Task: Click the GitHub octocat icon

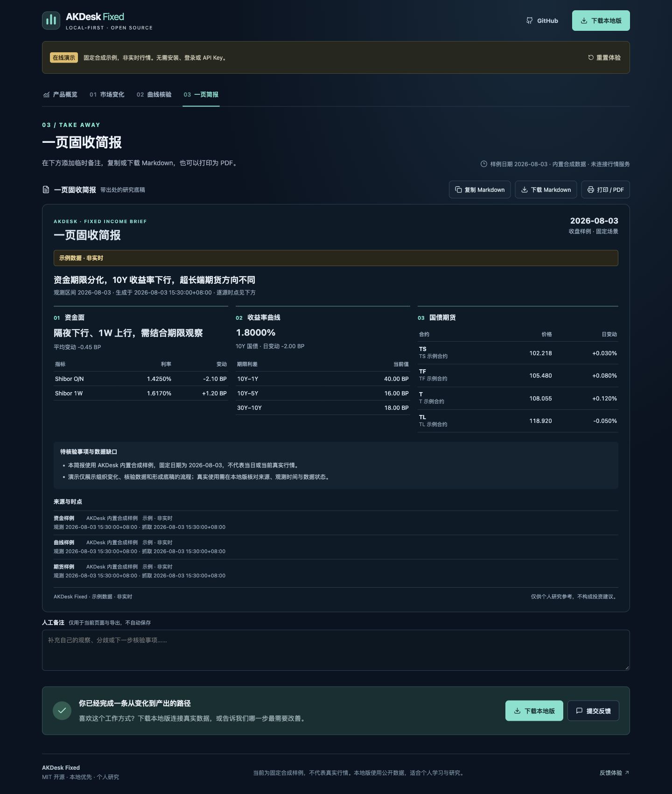Action: point(530,21)
